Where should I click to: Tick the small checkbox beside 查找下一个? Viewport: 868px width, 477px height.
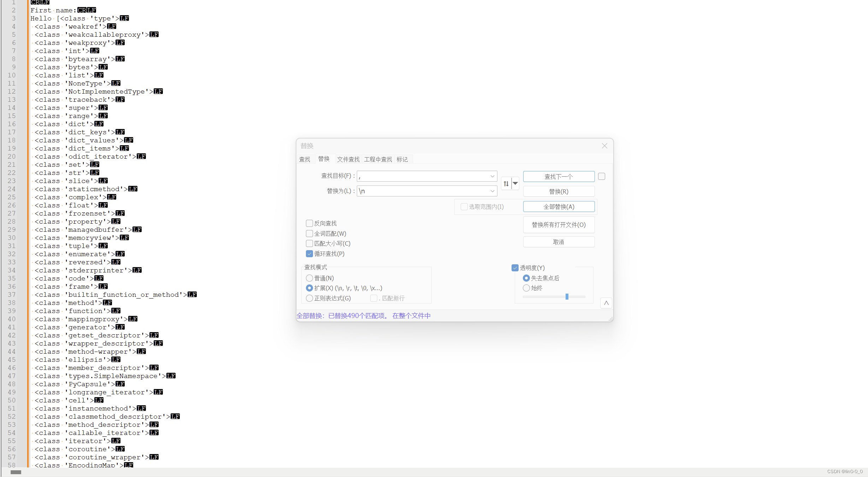coord(602,176)
